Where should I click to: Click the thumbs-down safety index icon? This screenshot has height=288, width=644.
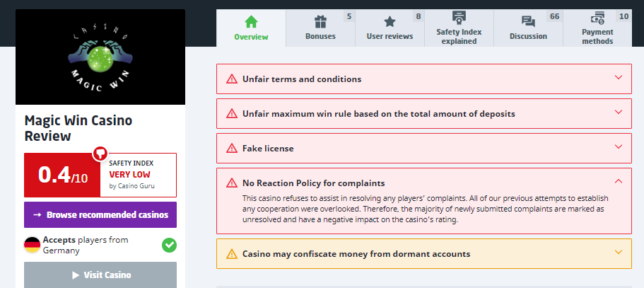100,153
